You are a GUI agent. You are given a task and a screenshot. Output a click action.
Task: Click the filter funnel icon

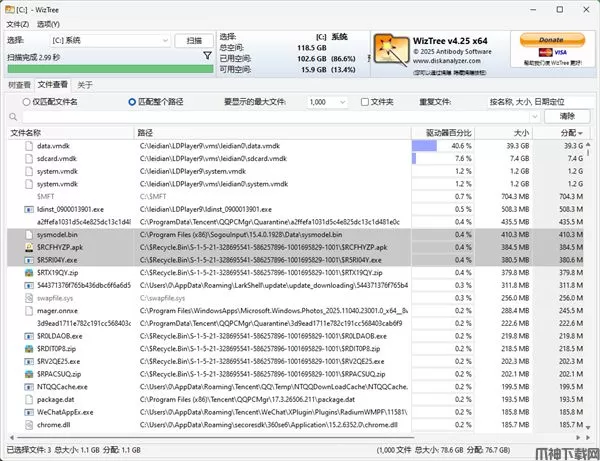[207, 57]
